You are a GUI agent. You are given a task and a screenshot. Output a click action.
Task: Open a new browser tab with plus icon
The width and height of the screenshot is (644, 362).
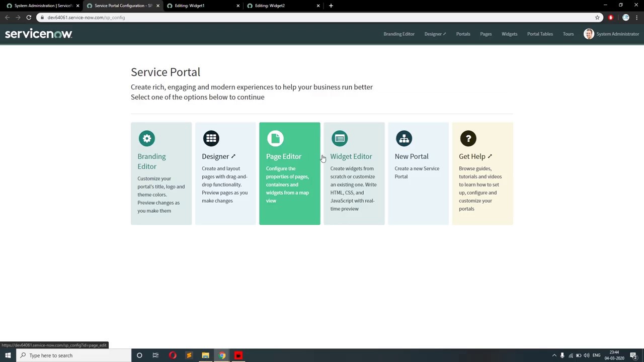(x=331, y=6)
